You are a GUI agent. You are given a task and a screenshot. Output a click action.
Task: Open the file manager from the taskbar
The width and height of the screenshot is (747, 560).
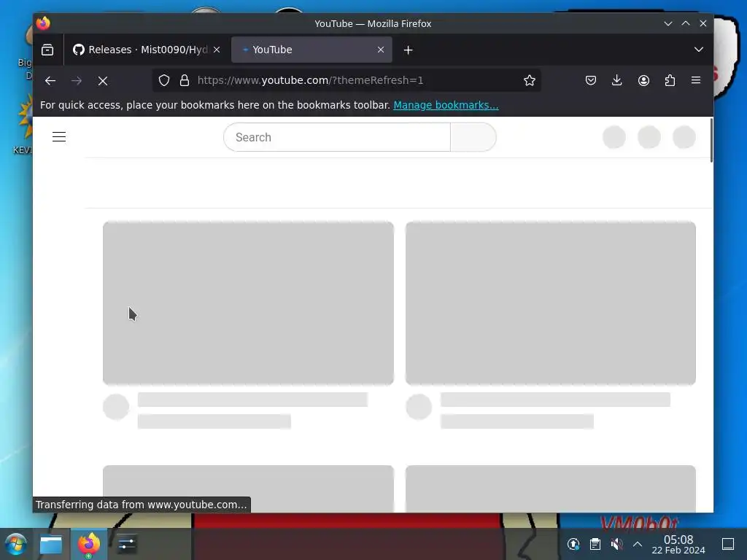click(x=51, y=544)
